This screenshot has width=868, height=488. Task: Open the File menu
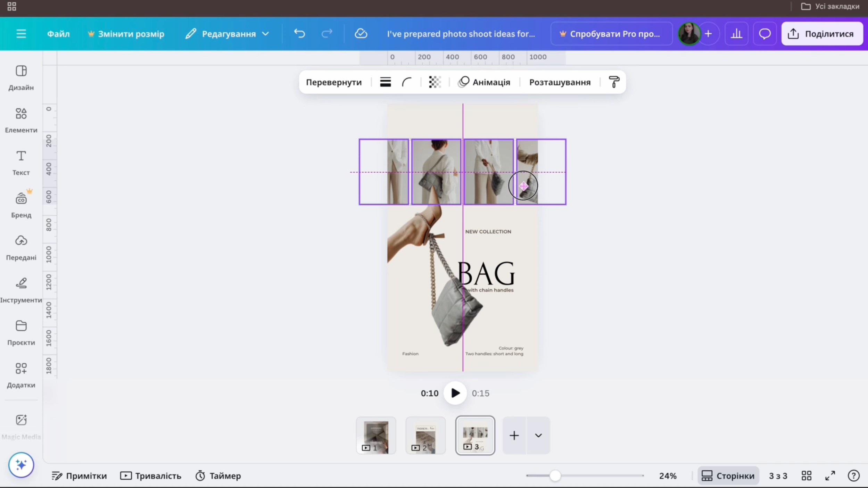pyautogui.click(x=58, y=34)
